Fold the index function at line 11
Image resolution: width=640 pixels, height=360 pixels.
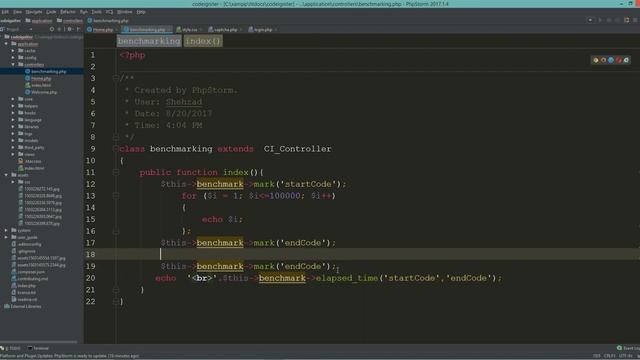coord(116,172)
